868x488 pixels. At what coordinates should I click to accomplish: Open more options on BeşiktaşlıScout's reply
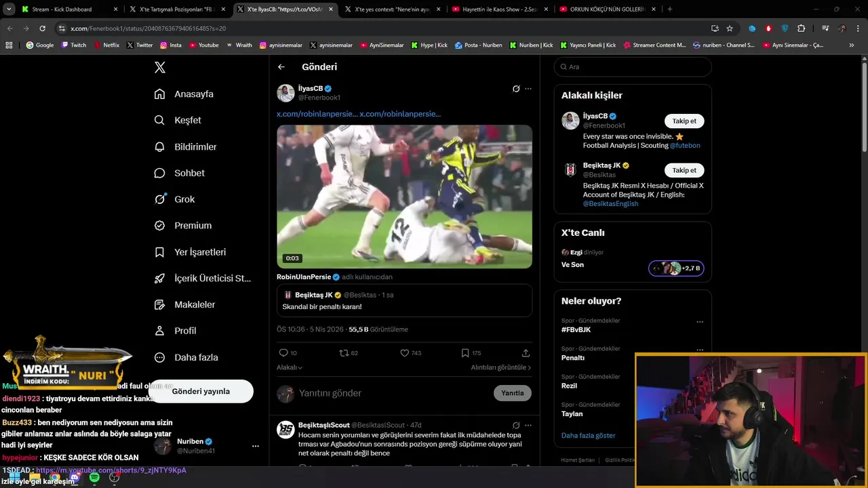528,426
